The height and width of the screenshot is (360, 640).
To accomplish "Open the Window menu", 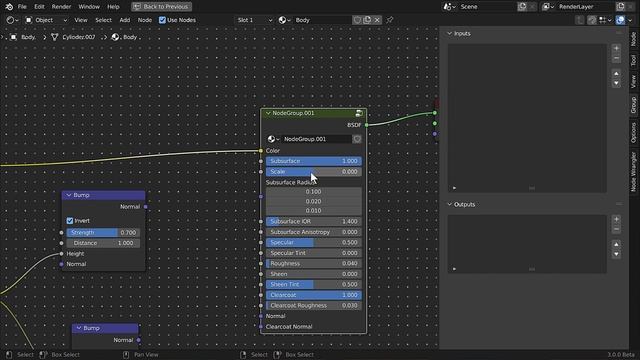I will pos(89,7).
